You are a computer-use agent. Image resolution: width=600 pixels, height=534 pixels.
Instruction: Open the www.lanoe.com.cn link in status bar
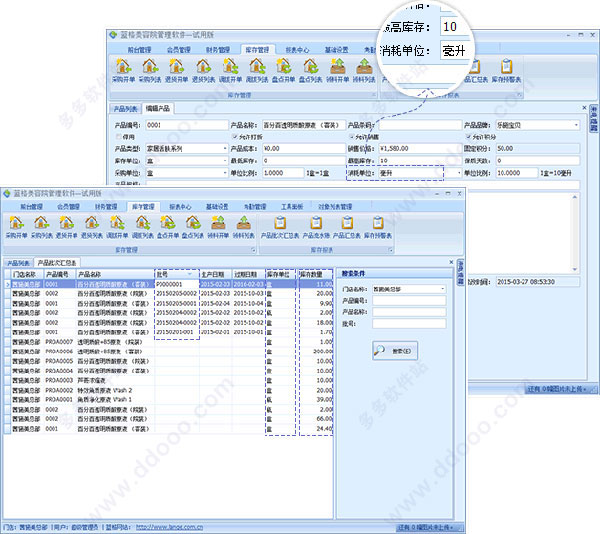(x=170, y=527)
